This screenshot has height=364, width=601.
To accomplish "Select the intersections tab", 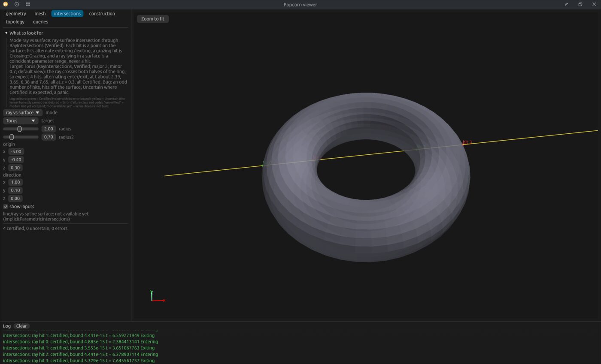I will (67, 14).
